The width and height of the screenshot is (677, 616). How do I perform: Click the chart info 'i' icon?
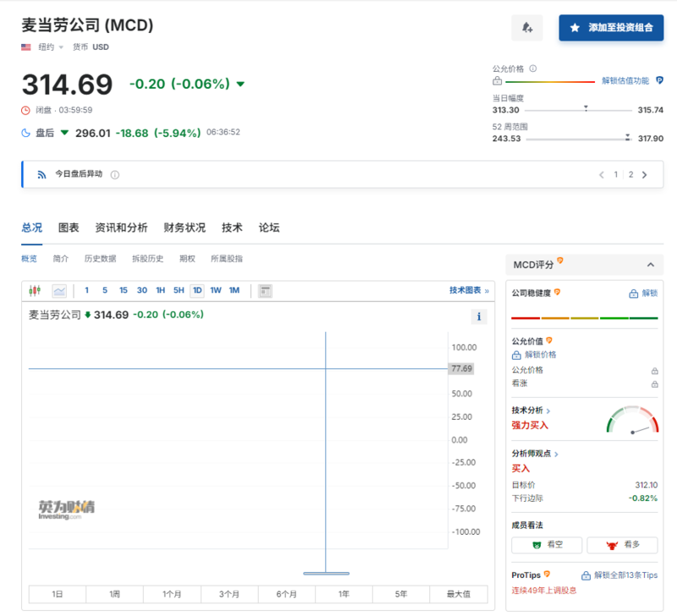coord(479,316)
